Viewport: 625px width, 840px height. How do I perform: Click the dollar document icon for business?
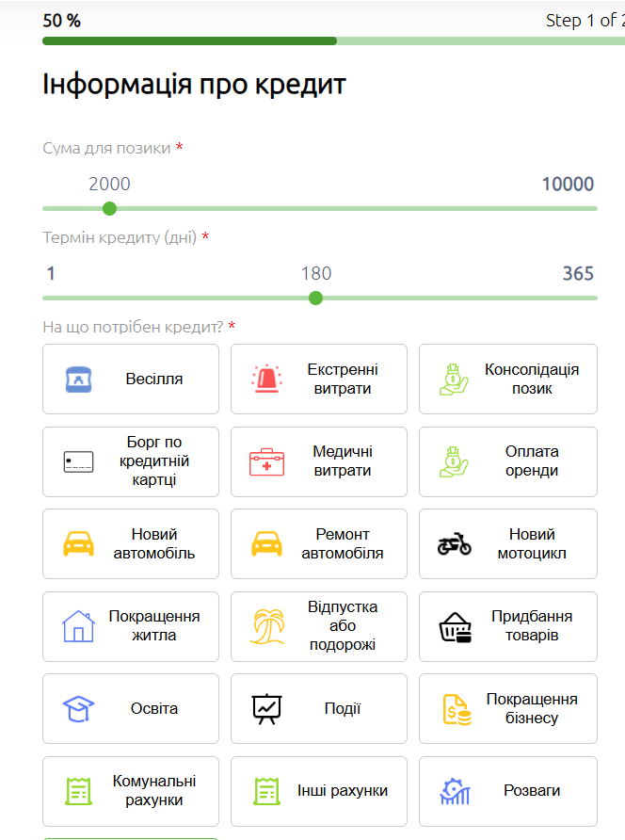click(457, 709)
